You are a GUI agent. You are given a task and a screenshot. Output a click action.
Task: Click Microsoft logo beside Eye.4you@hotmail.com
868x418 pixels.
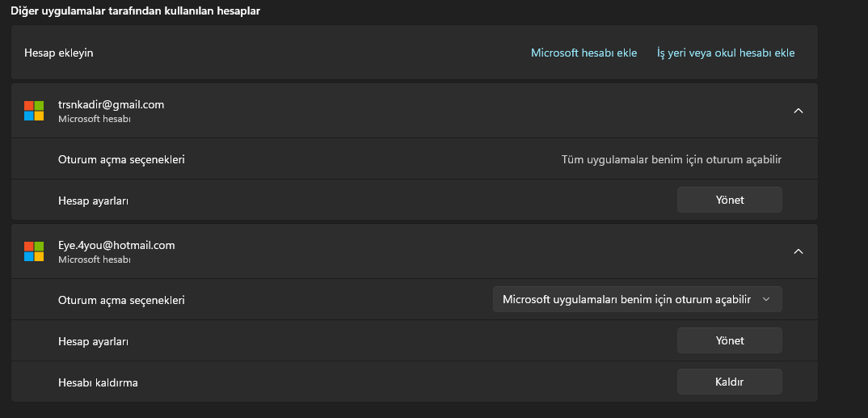pyautogui.click(x=34, y=251)
